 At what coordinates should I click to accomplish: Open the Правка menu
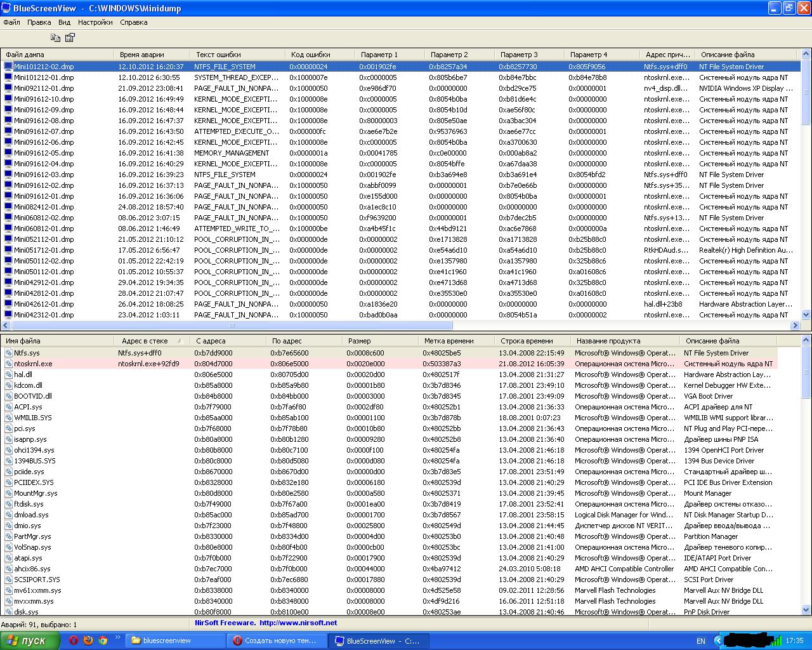[39, 22]
